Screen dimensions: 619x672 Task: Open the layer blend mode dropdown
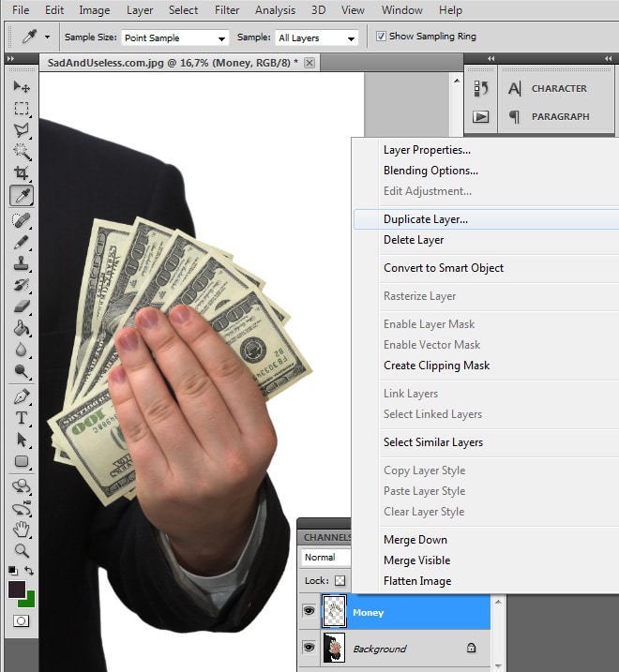(x=325, y=557)
